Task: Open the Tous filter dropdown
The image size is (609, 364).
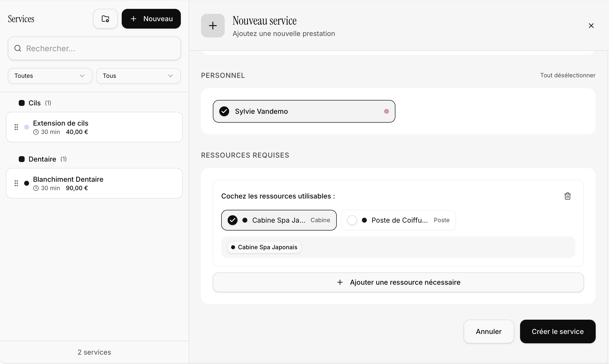Action: tap(138, 76)
